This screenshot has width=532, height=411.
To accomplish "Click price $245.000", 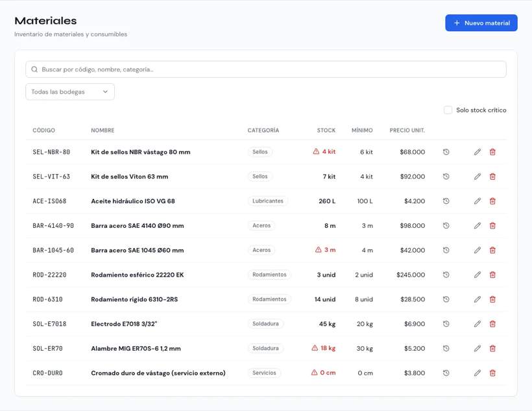I will point(411,275).
